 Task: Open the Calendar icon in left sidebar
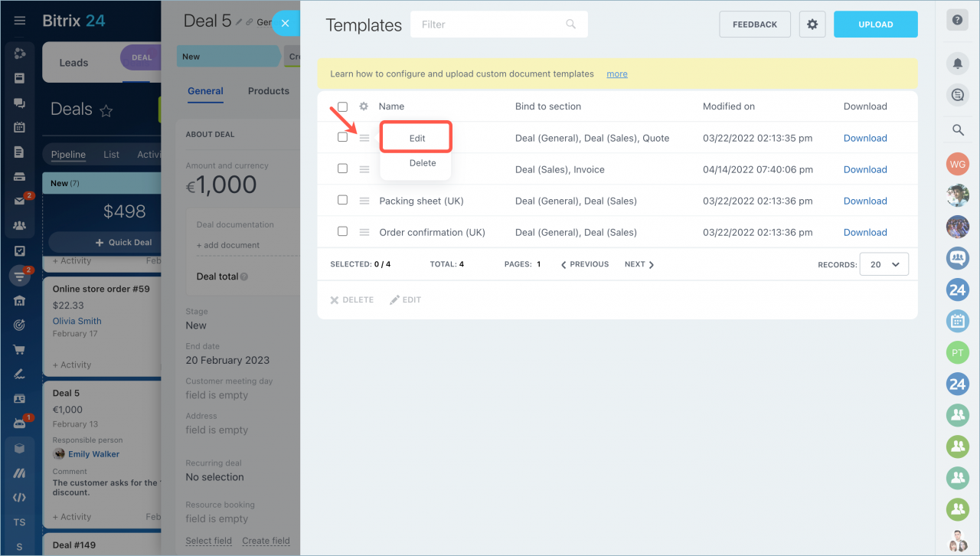point(20,127)
